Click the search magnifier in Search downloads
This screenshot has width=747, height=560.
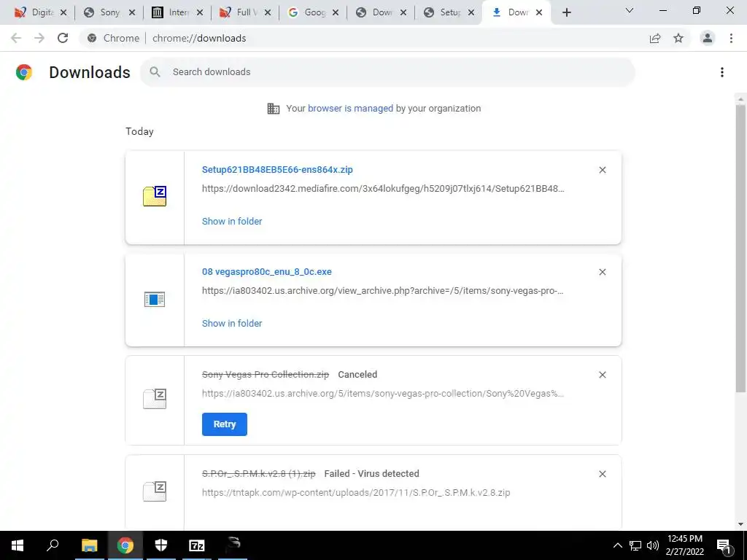(x=155, y=72)
